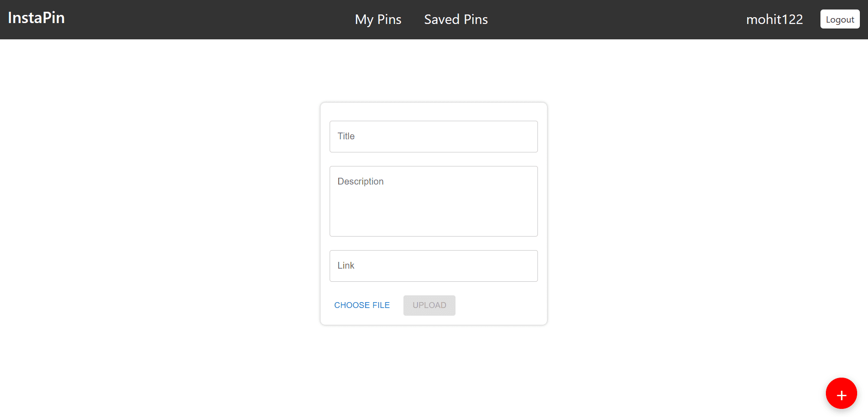Click inside the Description text area

coord(433,201)
